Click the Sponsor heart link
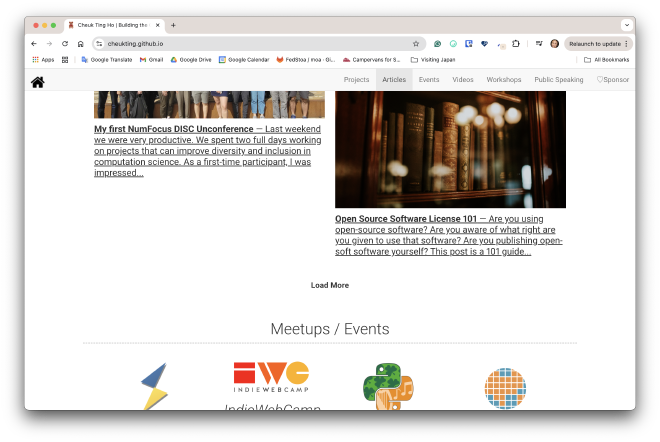This screenshot has height=442, width=660. [613, 80]
